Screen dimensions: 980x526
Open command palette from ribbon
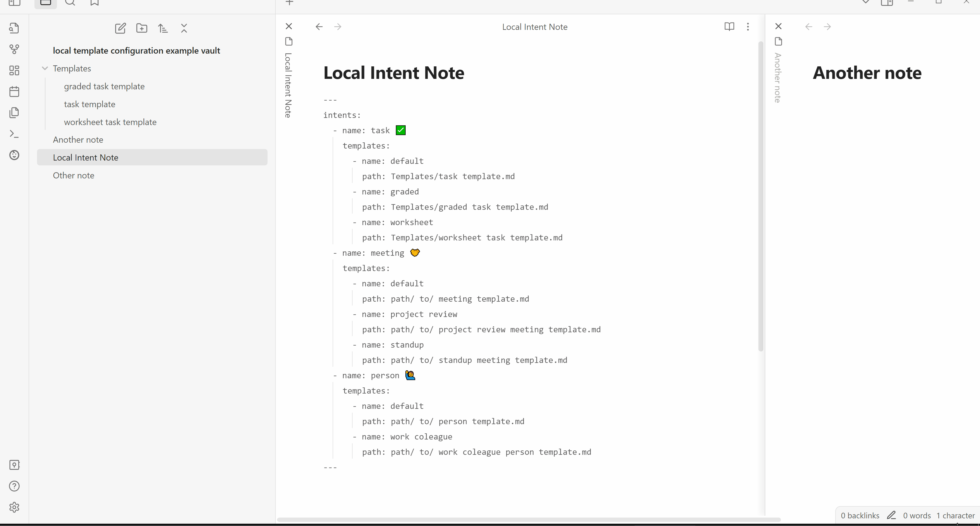pyautogui.click(x=14, y=134)
